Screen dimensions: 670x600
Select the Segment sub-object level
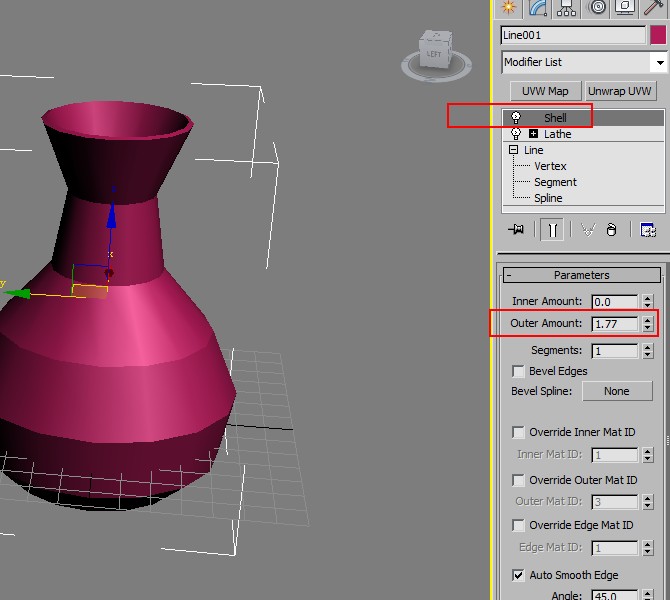(555, 182)
